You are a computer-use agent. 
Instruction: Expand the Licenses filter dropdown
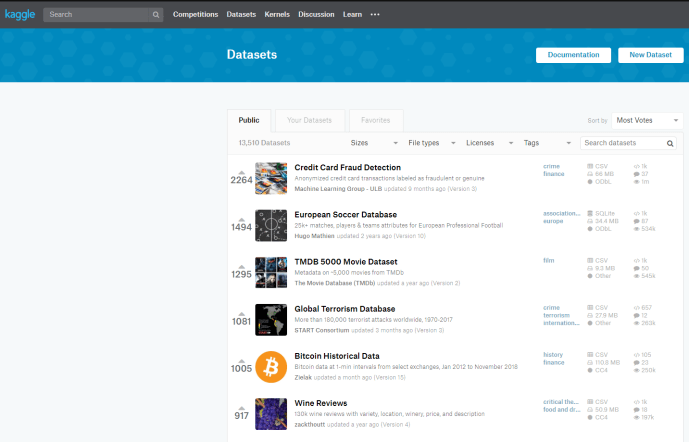[x=490, y=143]
